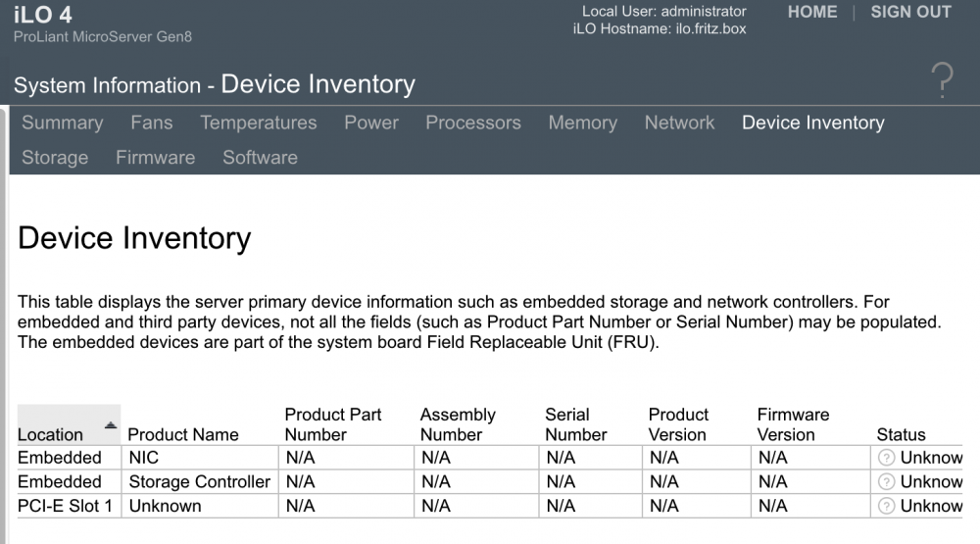Sort by the Status column header

901,434
